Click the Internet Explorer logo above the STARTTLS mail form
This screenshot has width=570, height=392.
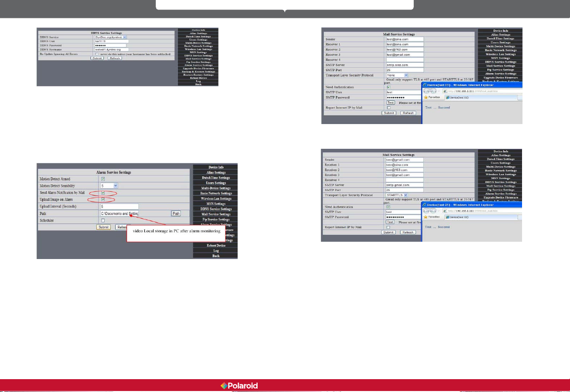tap(424, 205)
